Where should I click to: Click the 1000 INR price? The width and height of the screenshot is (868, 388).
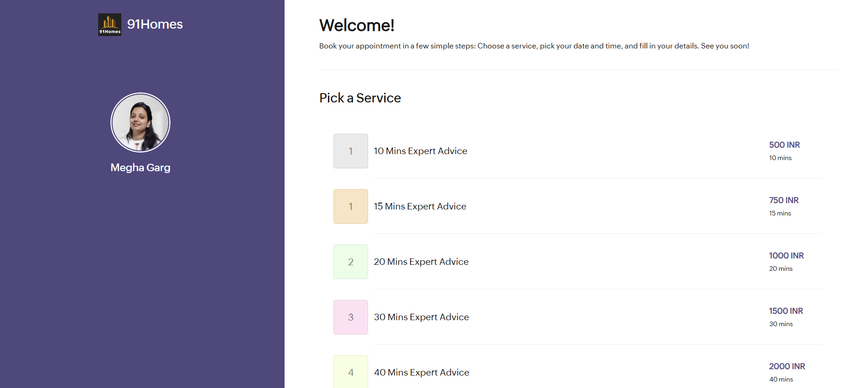[x=786, y=256]
